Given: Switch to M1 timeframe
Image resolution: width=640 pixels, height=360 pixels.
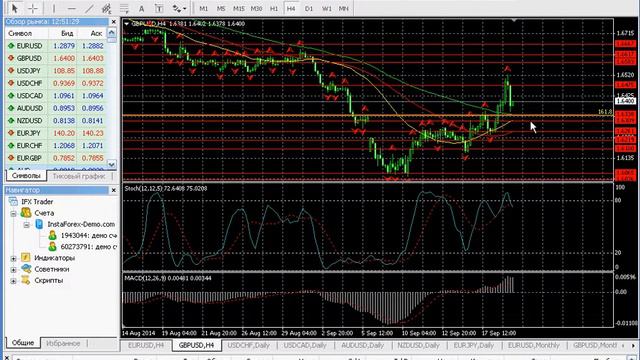Looking at the screenshot, I should (204, 8).
